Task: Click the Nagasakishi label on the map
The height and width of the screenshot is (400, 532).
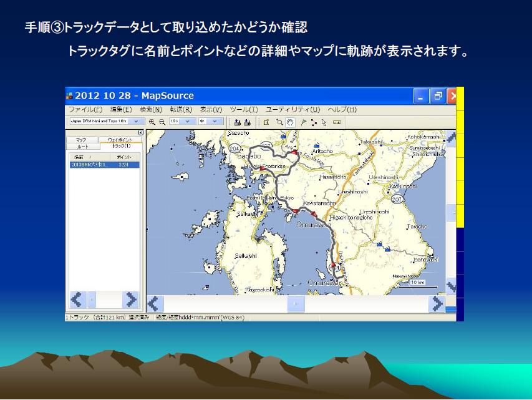Action: coord(259,290)
